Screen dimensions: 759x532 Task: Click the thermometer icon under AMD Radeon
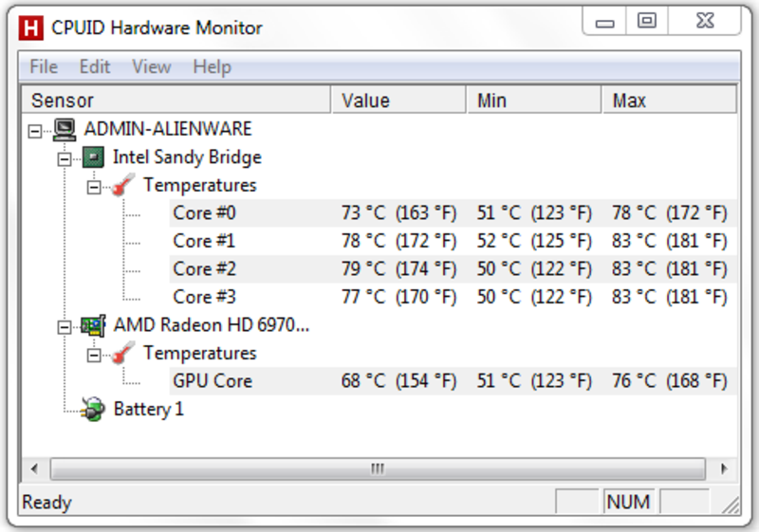(123, 354)
